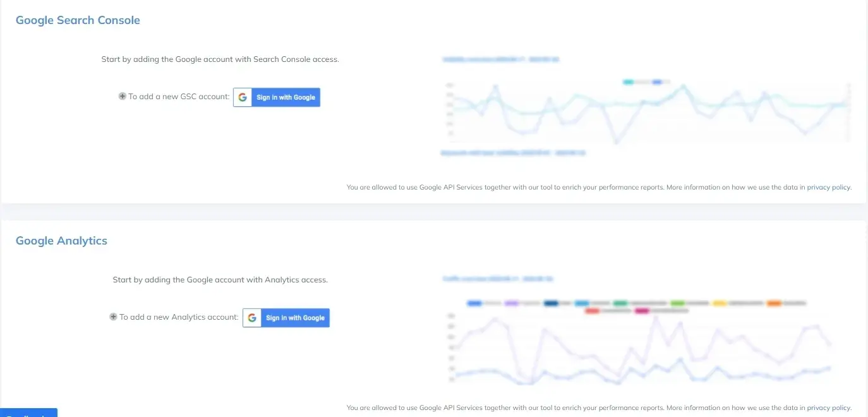Click the Google G icon for Analytics sign-in
Image resolution: width=868 pixels, height=417 pixels.
click(x=252, y=317)
